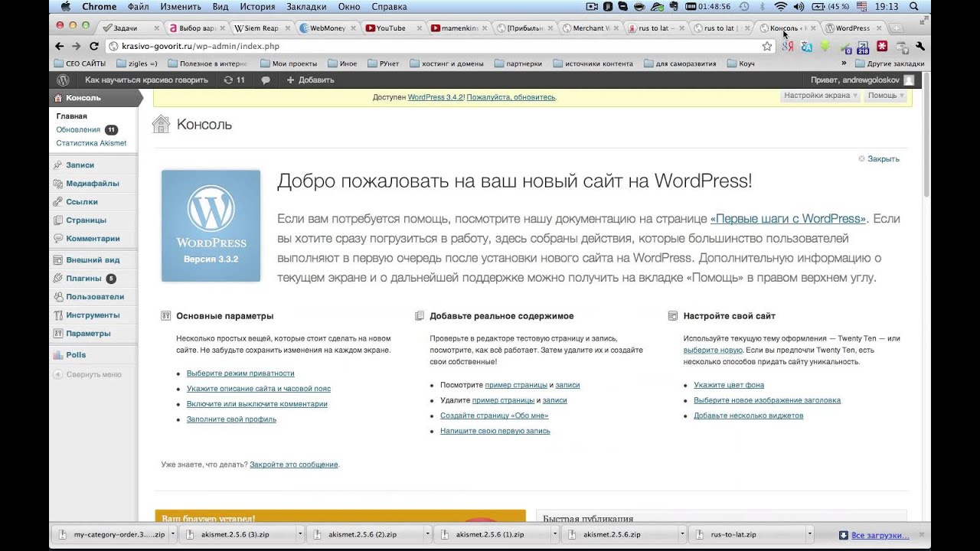Open Обновления submenu link
The width and height of the screenshot is (980, 551).
click(x=78, y=129)
